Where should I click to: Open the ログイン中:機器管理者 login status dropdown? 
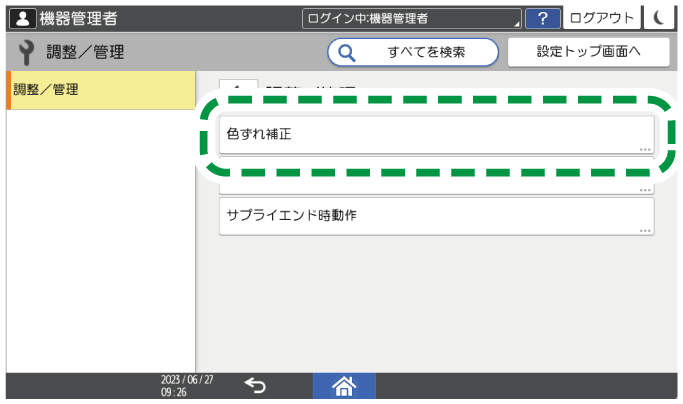(412, 19)
